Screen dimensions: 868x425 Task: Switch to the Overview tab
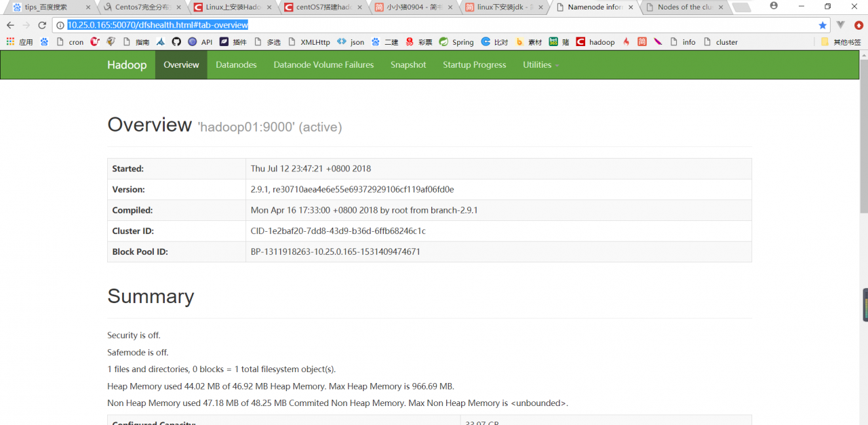[181, 65]
